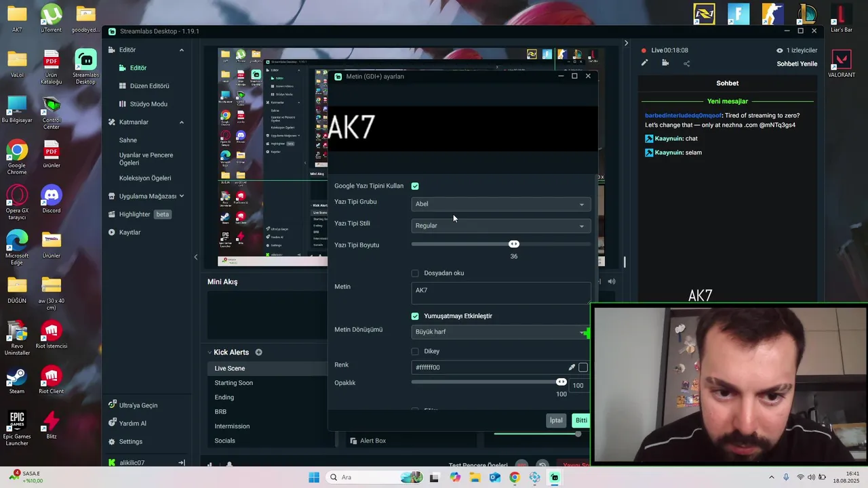Screen dimensions: 868x488
Task: Toggle Yumuşatmayı Etkinleştir checkbox
Action: point(415,316)
